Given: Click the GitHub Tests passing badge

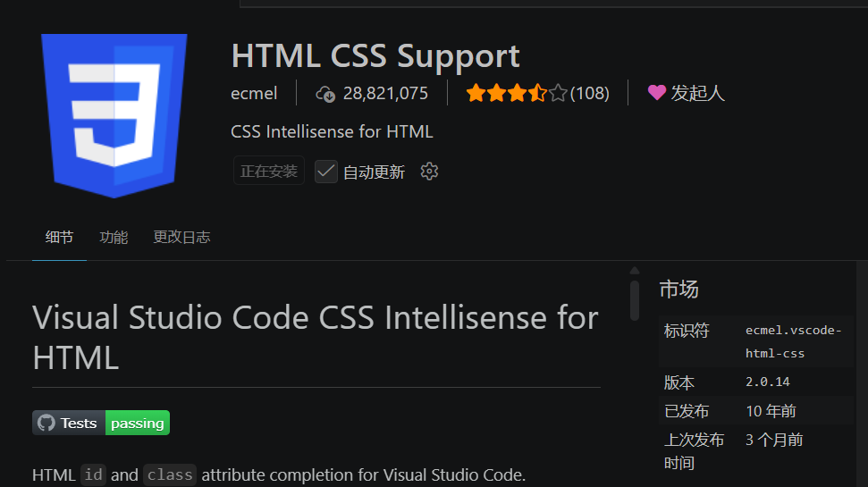Looking at the screenshot, I should click(101, 423).
